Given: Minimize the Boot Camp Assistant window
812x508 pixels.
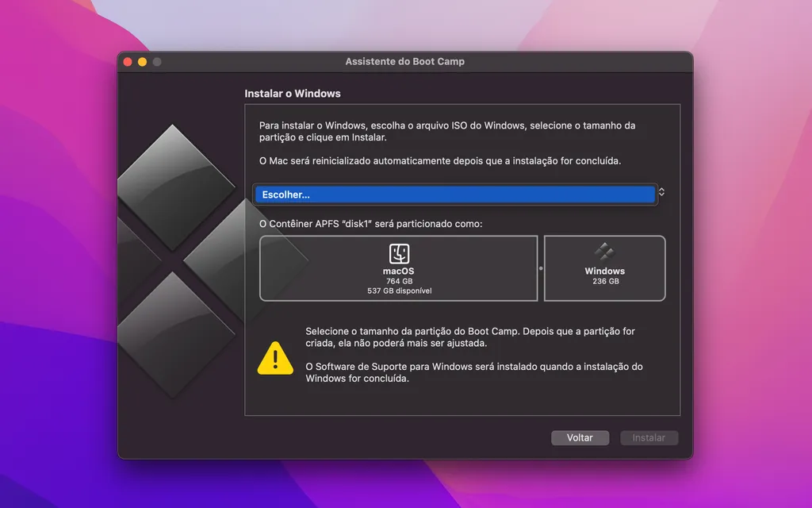Looking at the screenshot, I should point(143,62).
